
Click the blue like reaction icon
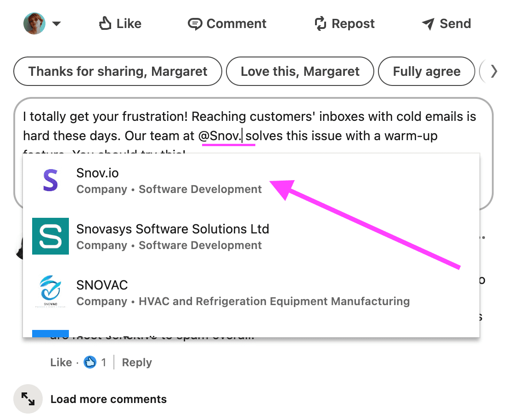[x=90, y=362]
